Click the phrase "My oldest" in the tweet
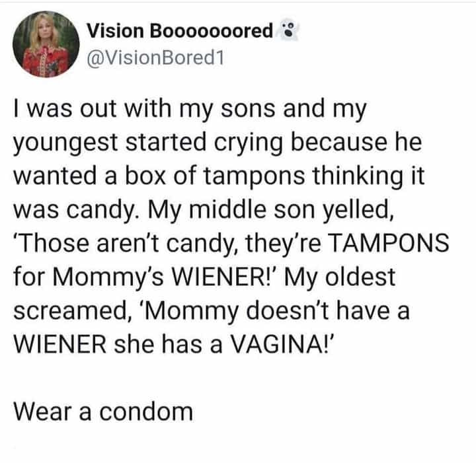Image resolution: width=476 pixels, height=463 pixels. 344,278
